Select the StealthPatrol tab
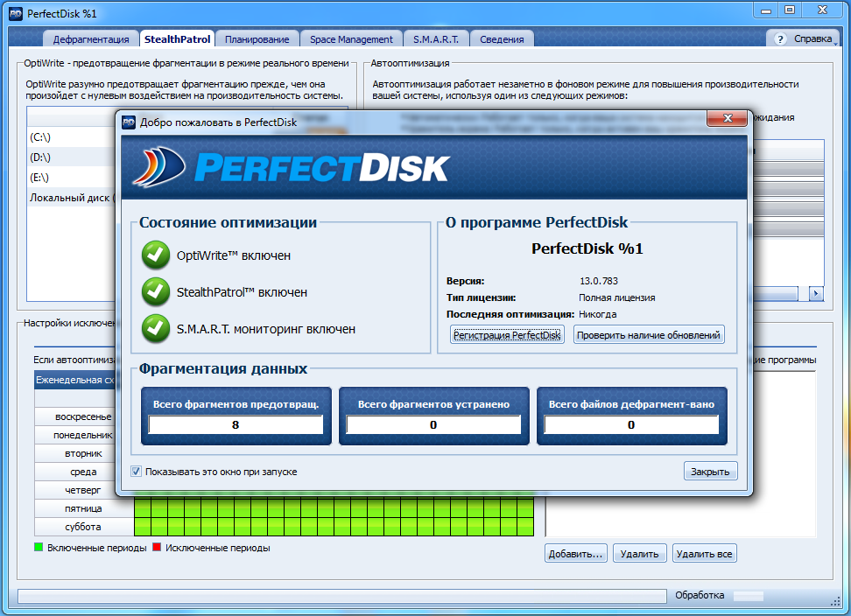 [x=177, y=39]
